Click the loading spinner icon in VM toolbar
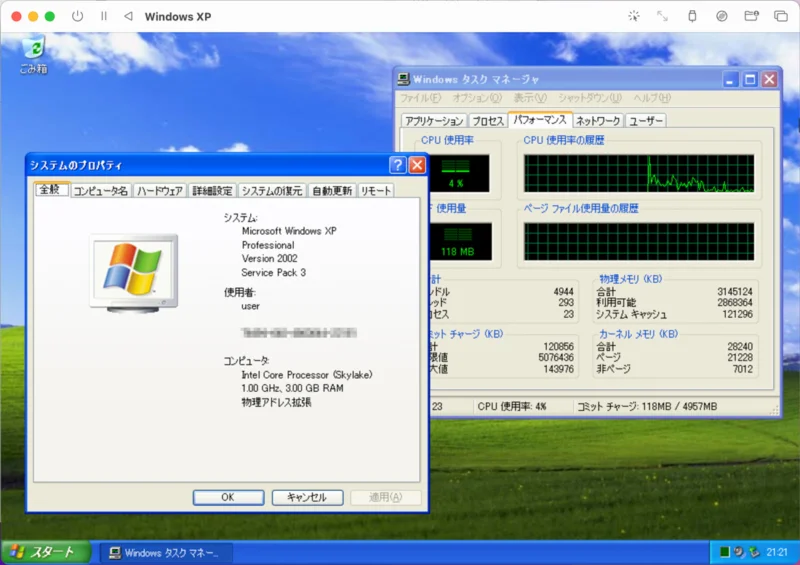 click(634, 16)
